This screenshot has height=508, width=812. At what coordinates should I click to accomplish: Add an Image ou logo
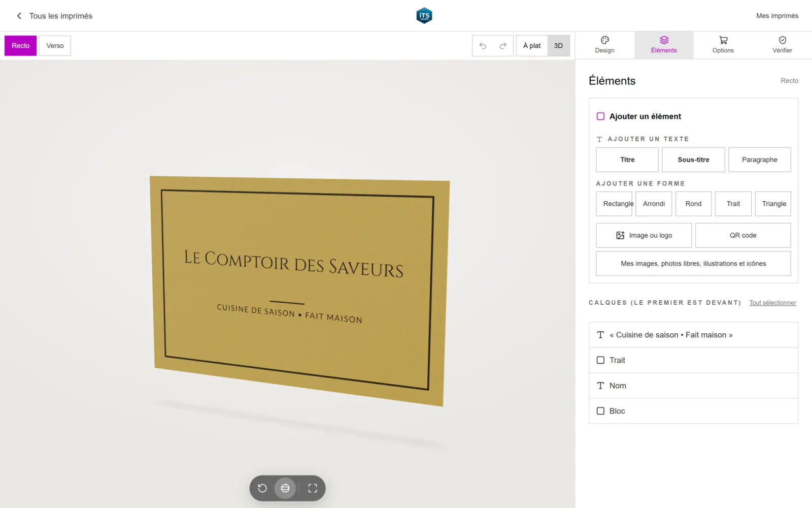click(644, 235)
